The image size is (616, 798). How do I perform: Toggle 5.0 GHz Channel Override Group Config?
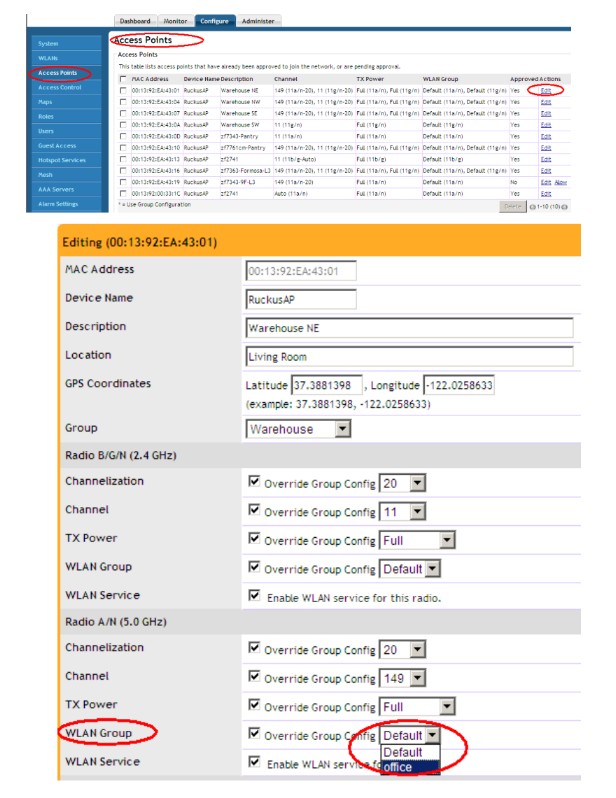[x=254, y=676]
